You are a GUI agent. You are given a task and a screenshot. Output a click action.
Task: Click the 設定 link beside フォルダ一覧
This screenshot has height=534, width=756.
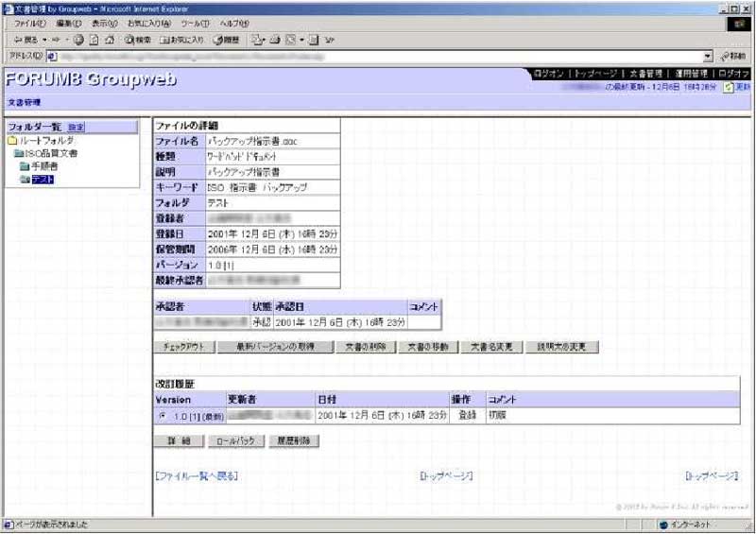click(76, 128)
